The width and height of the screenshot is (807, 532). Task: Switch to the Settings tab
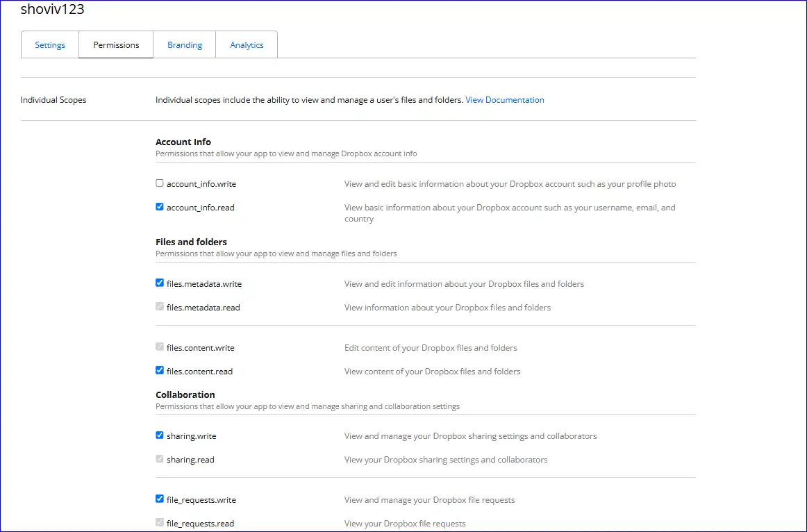[49, 44]
